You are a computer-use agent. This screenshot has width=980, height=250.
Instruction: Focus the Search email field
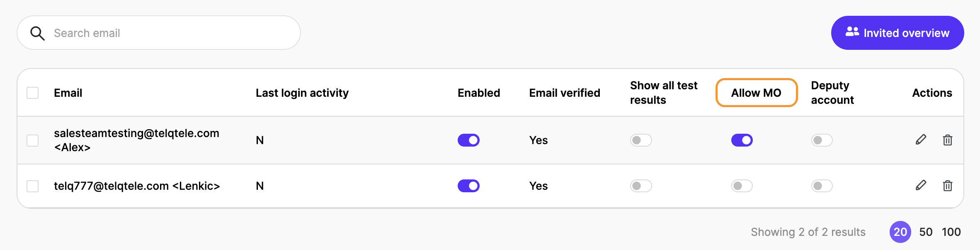[166, 33]
